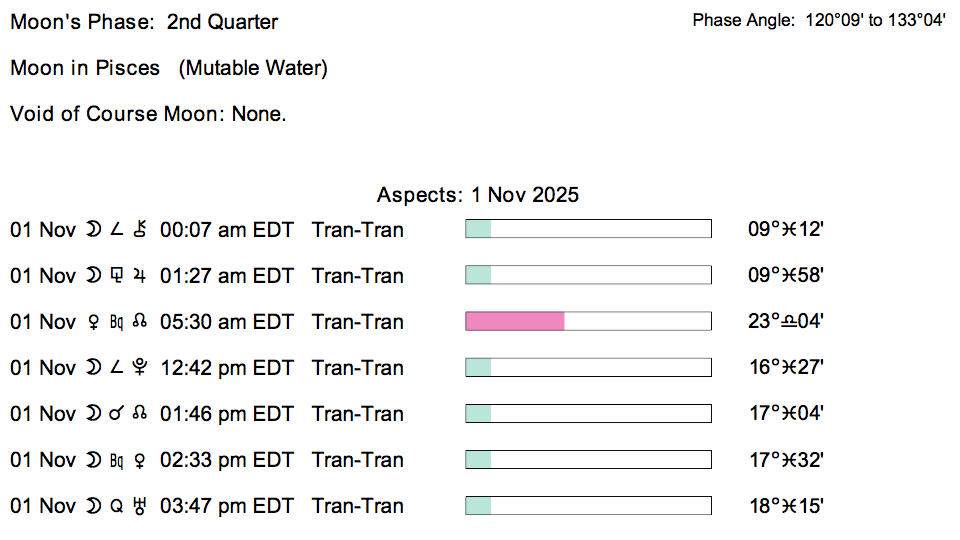This screenshot has width=960, height=540.
Task: Click the 23° Libra 04' position value
Action: pyautogui.click(x=786, y=322)
